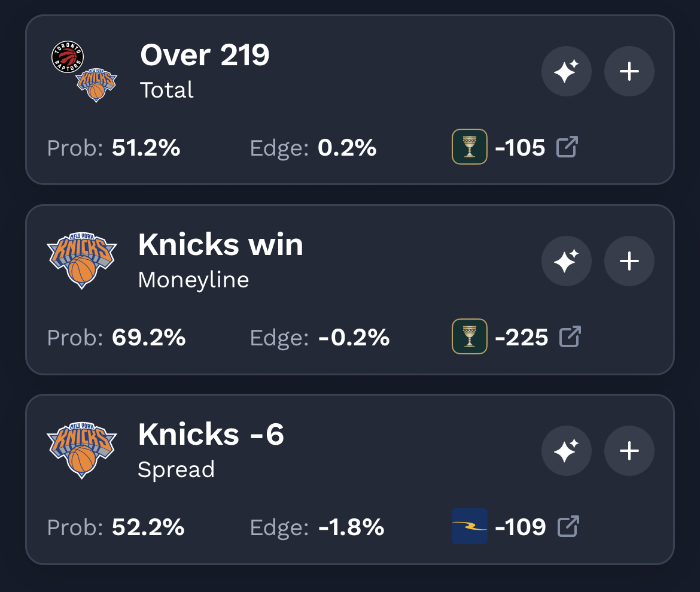Open external link next to -109 odds
The image size is (700, 592).
tap(568, 526)
